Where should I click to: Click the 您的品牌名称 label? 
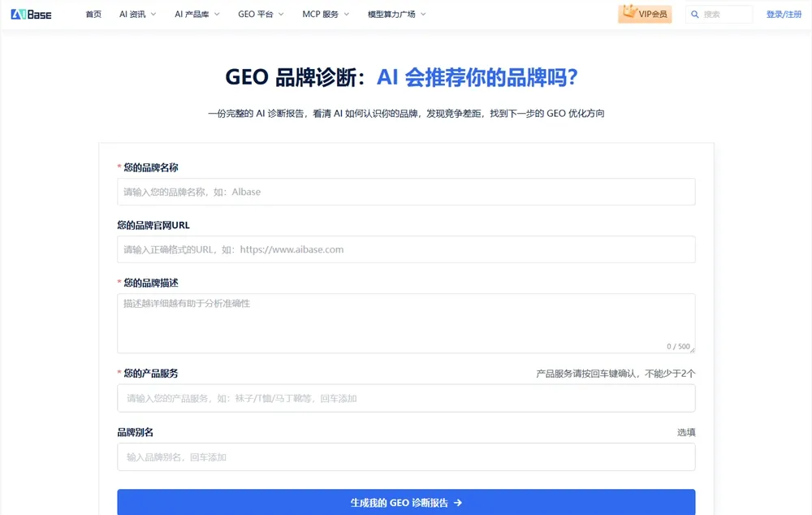coord(151,167)
